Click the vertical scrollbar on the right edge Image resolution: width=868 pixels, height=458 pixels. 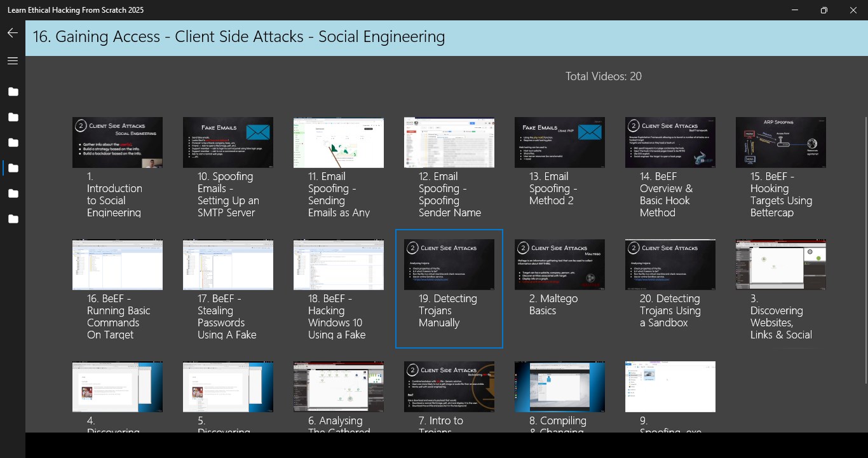(x=864, y=191)
